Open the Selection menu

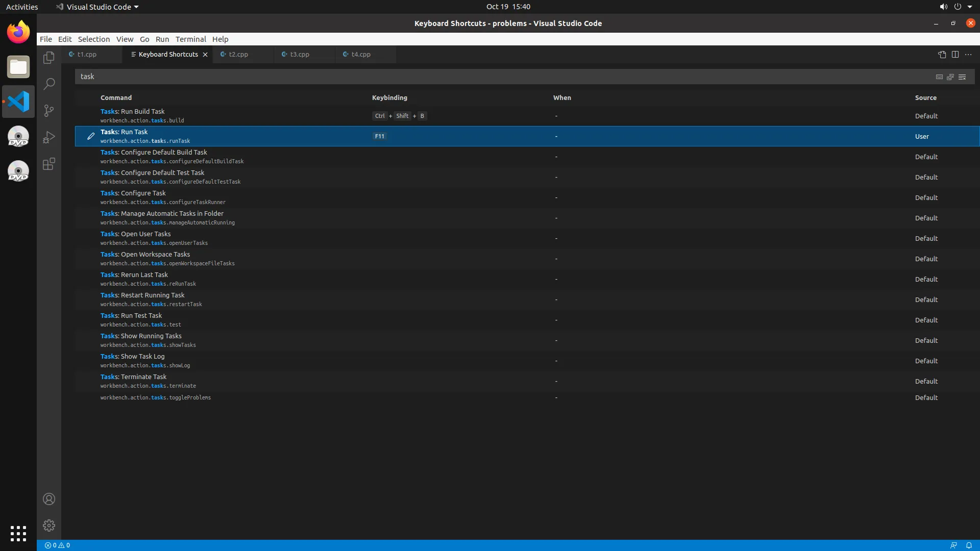point(94,39)
